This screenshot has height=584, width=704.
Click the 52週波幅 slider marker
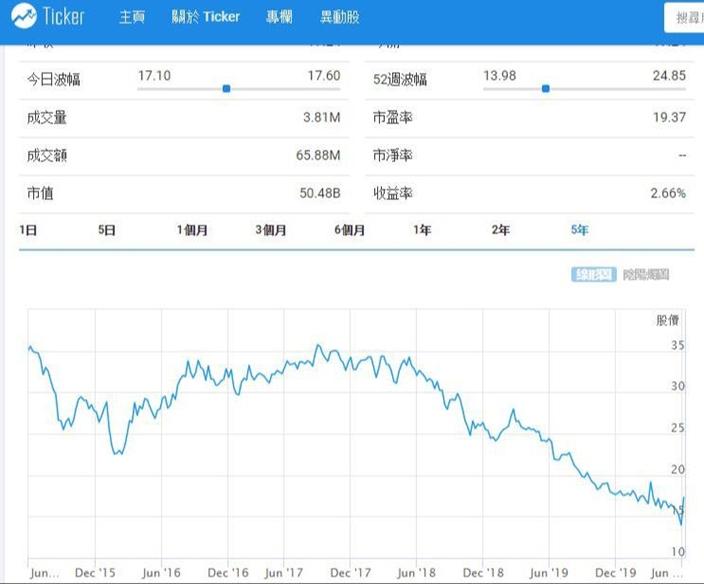pos(546,89)
